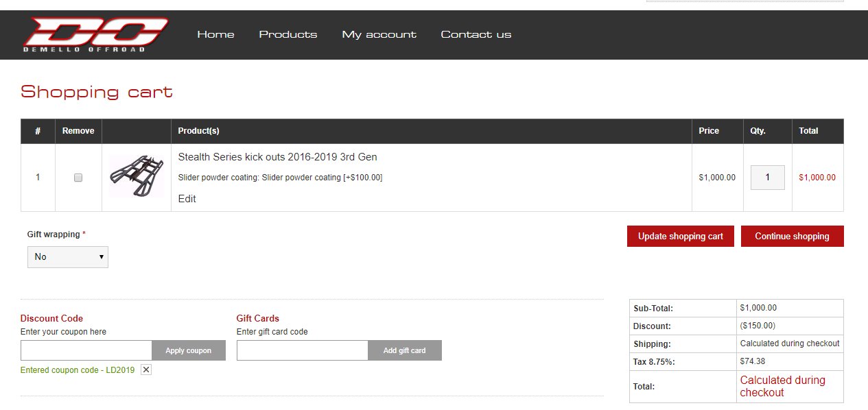Screen dimensions: 868x410
Task: Select the 'Total' column header in the cart table
Action: pyautogui.click(x=808, y=131)
